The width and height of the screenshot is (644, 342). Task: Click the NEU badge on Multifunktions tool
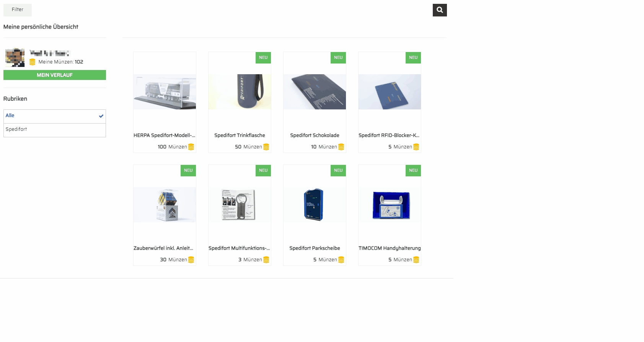(263, 171)
